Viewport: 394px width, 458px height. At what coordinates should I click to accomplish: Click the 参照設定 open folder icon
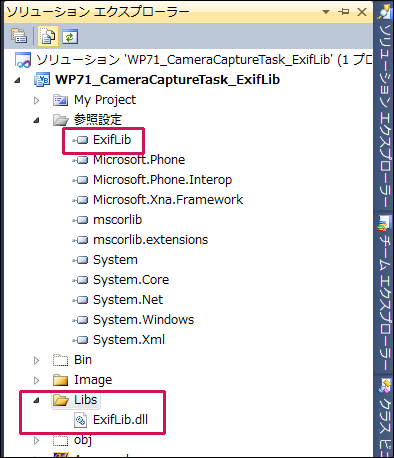(61, 120)
